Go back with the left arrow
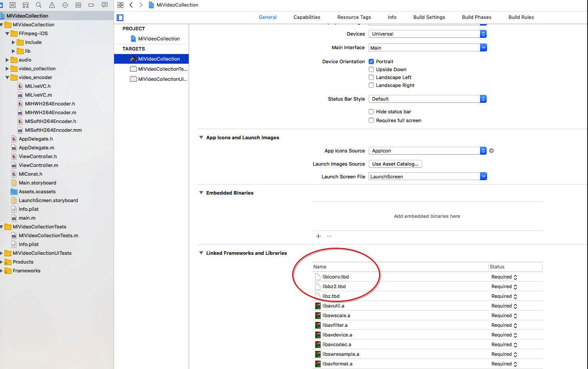 (131, 5)
